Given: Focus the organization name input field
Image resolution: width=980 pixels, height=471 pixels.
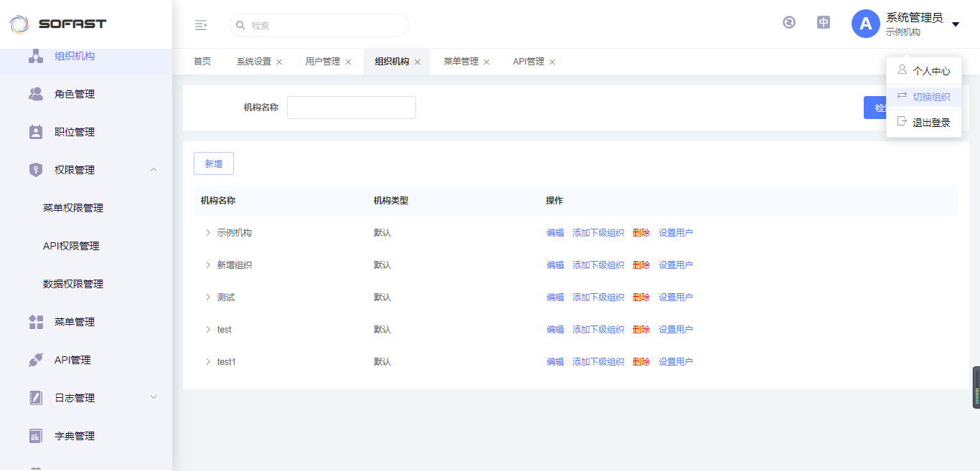Looking at the screenshot, I should pos(352,108).
